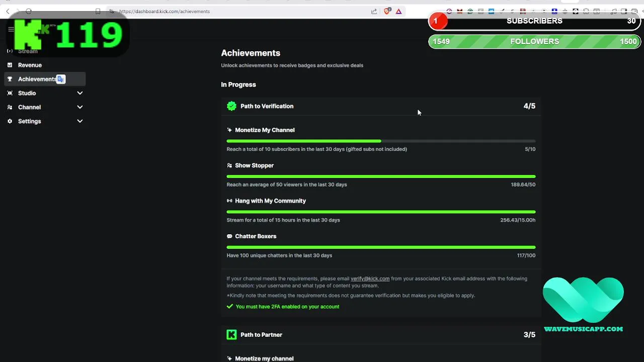
Task: Click the verify@kick.com email link
Action: coord(370,279)
